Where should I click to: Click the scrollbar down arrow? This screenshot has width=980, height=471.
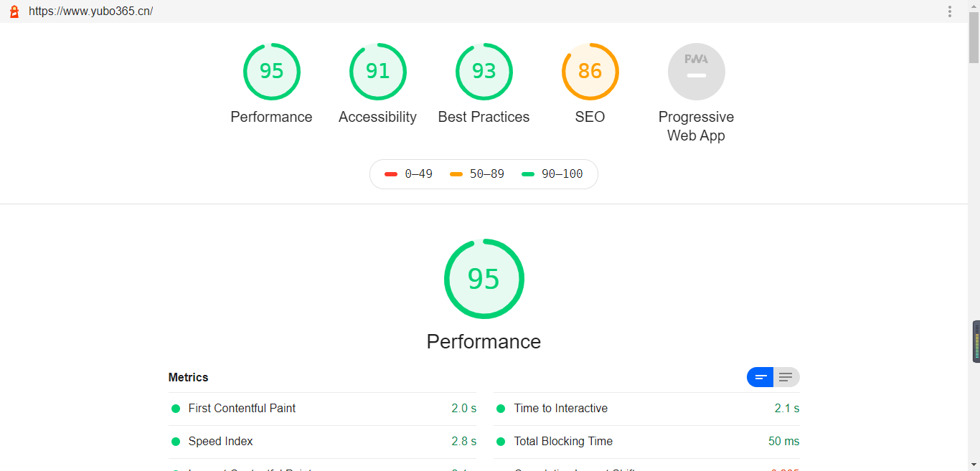point(974,465)
